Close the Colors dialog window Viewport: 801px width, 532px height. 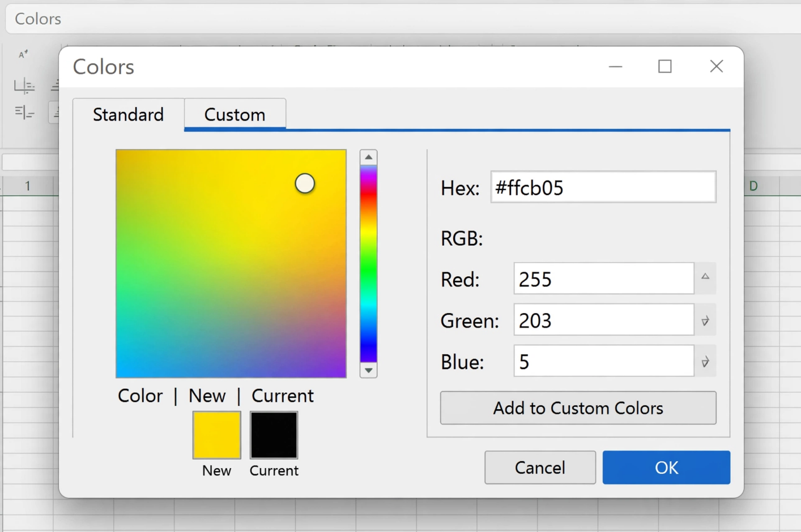point(717,66)
